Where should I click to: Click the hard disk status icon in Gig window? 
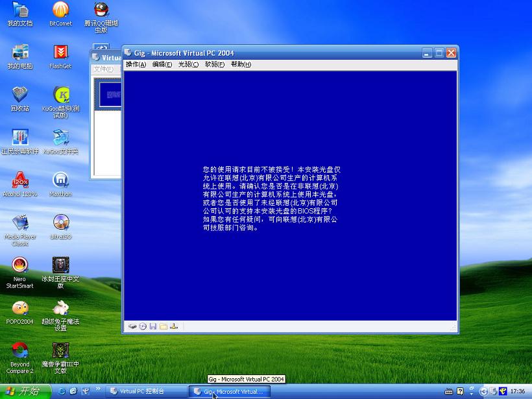(132, 326)
